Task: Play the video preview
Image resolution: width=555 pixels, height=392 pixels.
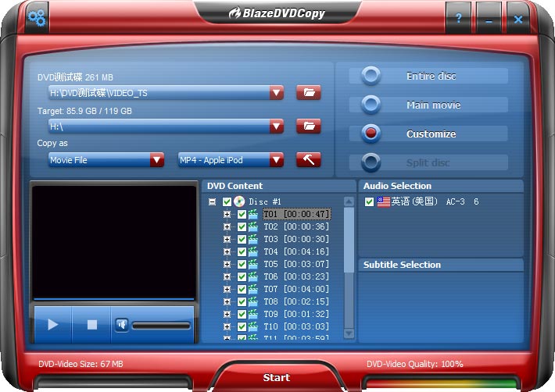Action: (x=53, y=324)
